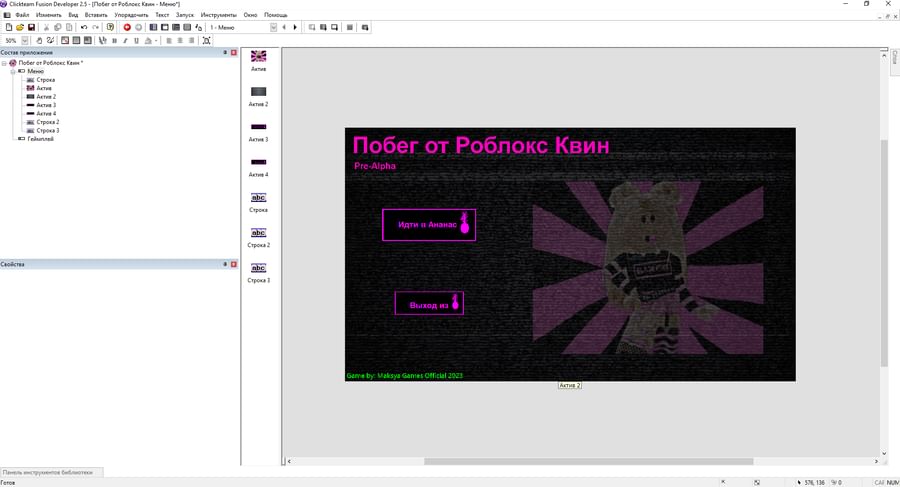Click the italic text formatting icon
The width and height of the screenshot is (900, 487).
[125, 40]
